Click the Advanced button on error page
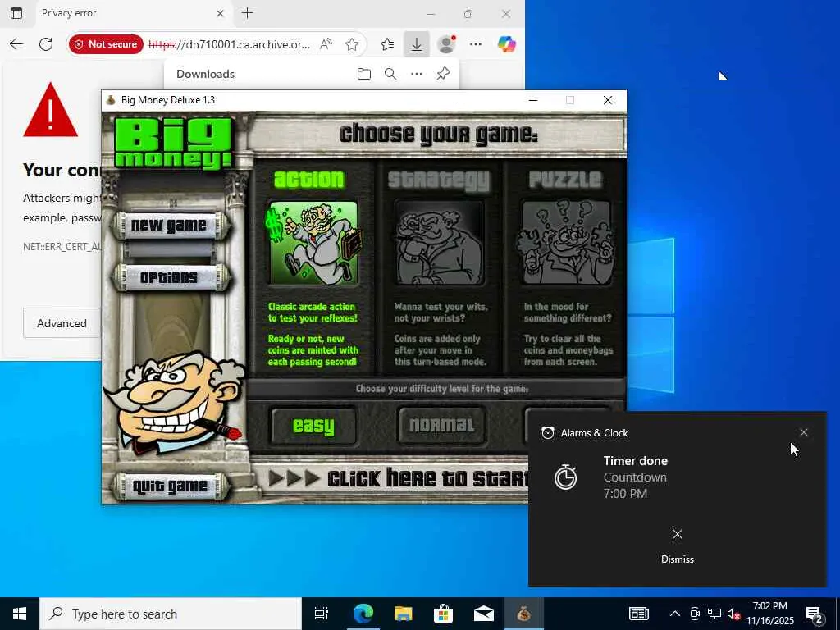The height and width of the screenshot is (630, 840). [62, 323]
